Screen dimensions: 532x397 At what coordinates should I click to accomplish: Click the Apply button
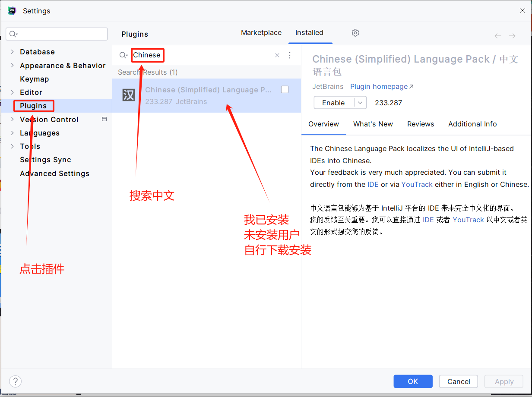pyautogui.click(x=504, y=381)
